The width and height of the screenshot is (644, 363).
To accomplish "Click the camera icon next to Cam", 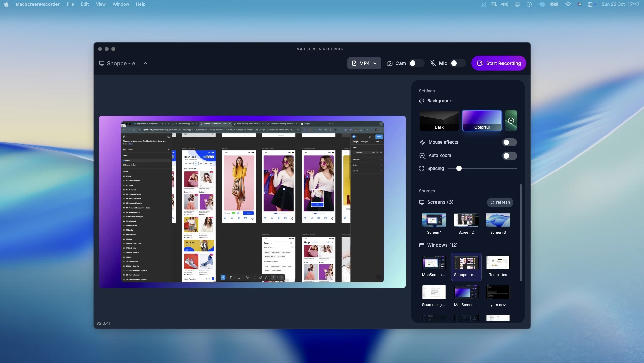I will [390, 63].
